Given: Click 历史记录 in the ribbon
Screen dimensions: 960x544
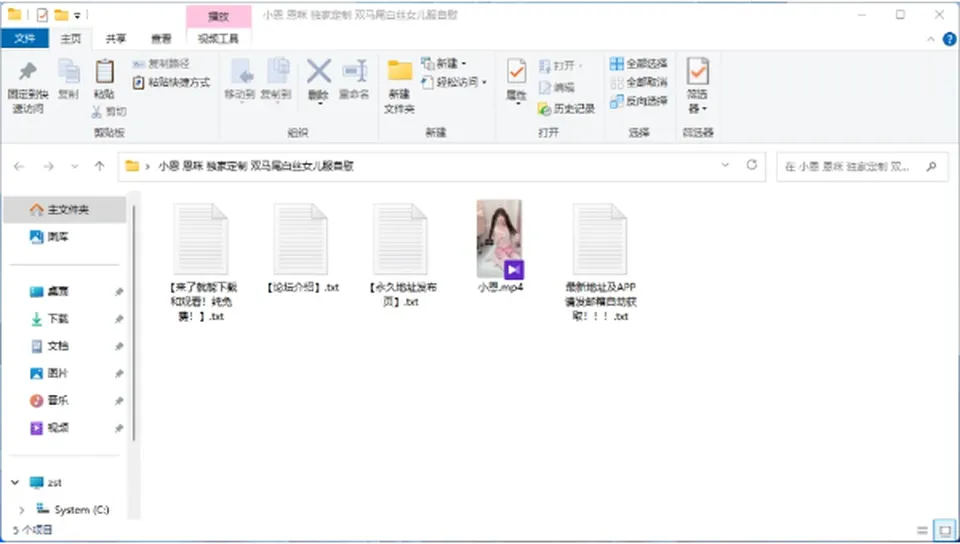Looking at the screenshot, I should [566, 109].
